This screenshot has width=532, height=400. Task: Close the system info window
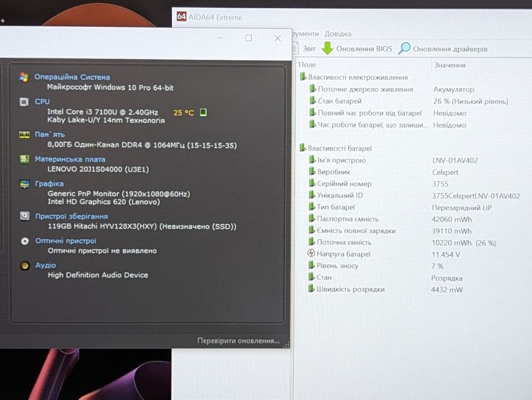pyautogui.click(x=278, y=38)
